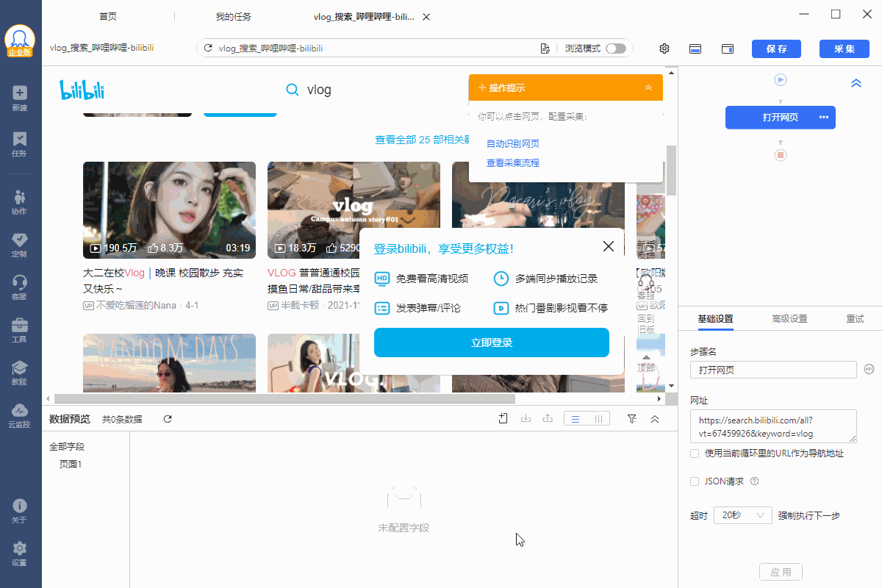Switch to bottom panel layout icon

[695, 49]
